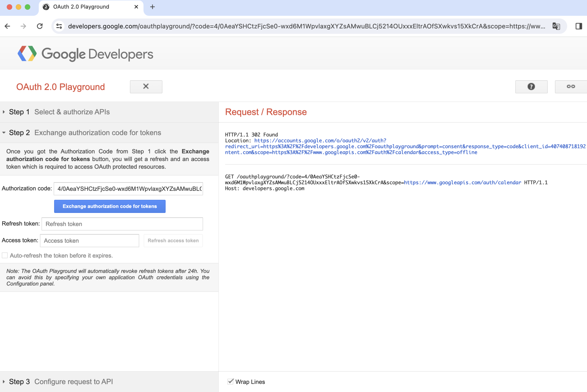The image size is (587, 392).
Task: Copy the playground link via chain icon
Action: 570,87
